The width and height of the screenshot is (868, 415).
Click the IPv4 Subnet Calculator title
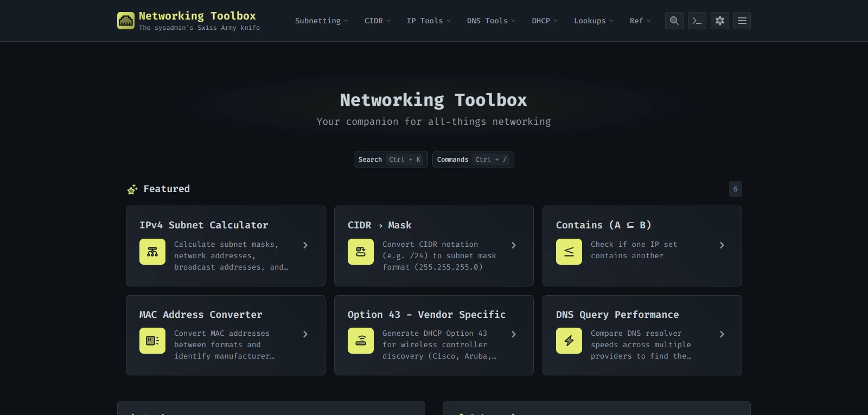[204, 225]
